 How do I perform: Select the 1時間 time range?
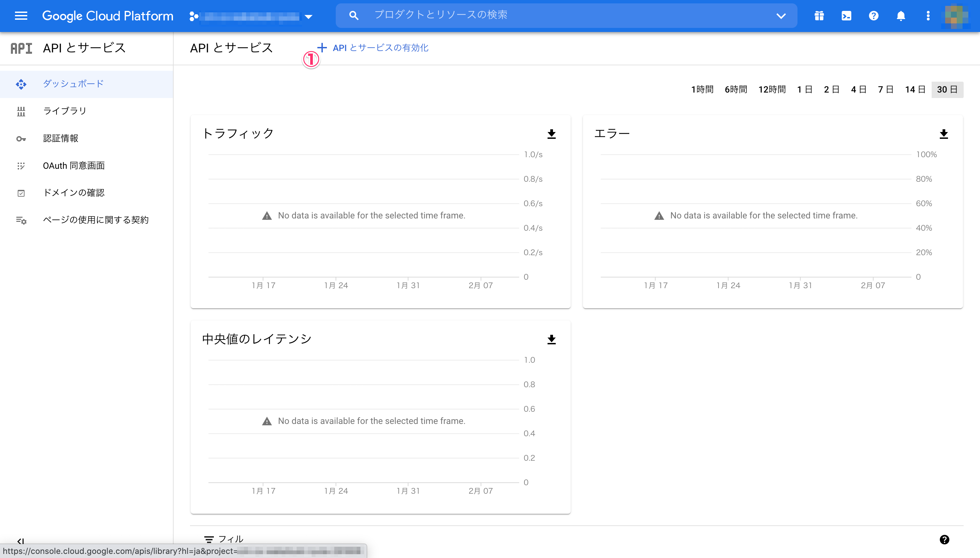point(702,90)
